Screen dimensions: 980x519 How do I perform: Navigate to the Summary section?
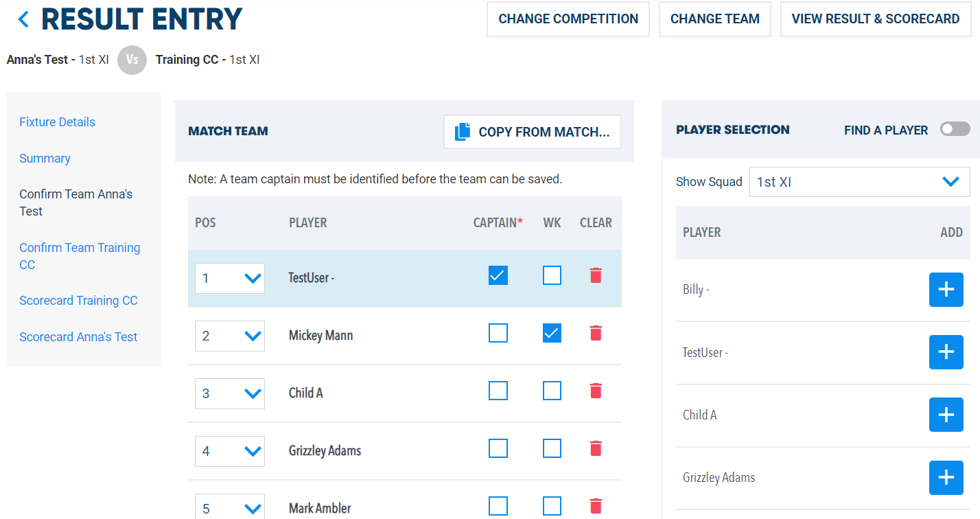click(45, 158)
